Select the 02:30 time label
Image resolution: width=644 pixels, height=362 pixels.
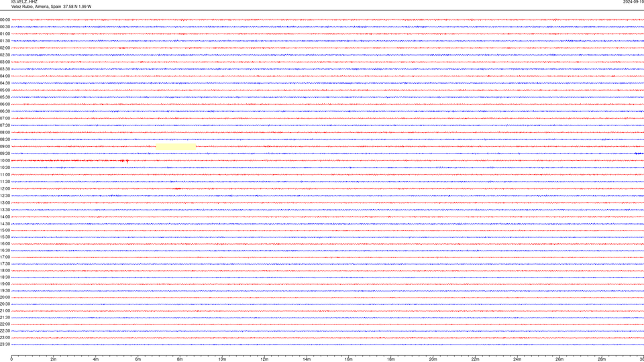coord(5,55)
